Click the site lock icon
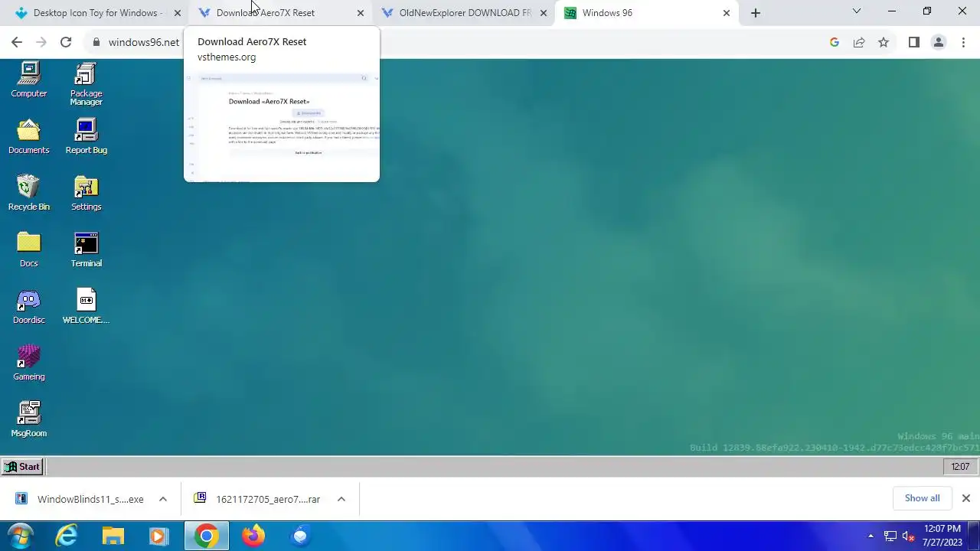The width and height of the screenshot is (980, 551). tap(96, 42)
